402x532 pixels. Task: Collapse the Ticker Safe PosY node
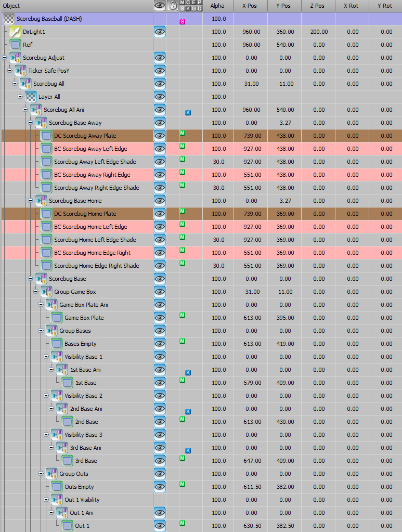(x=9, y=71)
